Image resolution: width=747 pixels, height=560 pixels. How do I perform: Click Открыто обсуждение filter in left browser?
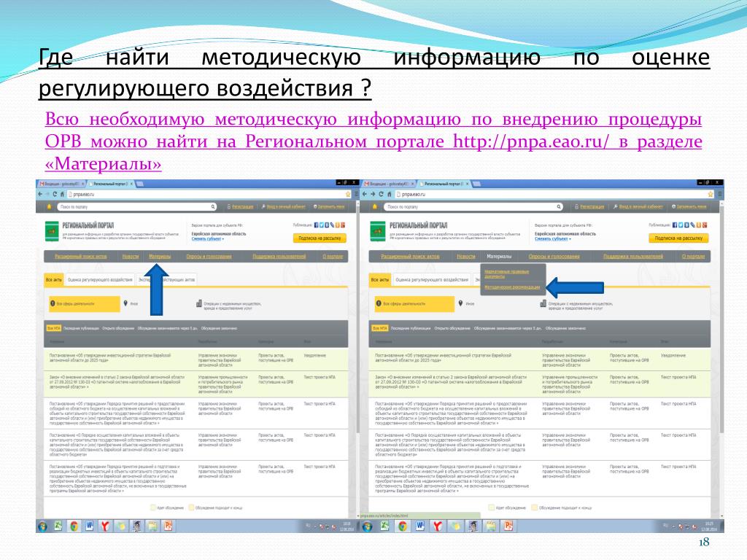[118, 328]
